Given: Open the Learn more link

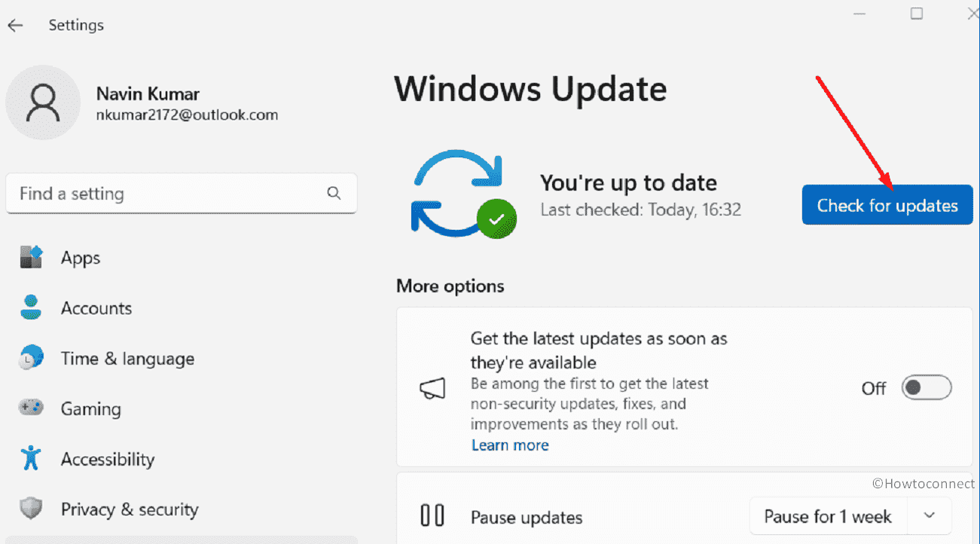Looking at the screenshot, I should pyautogui.click(x=510, y=445).
